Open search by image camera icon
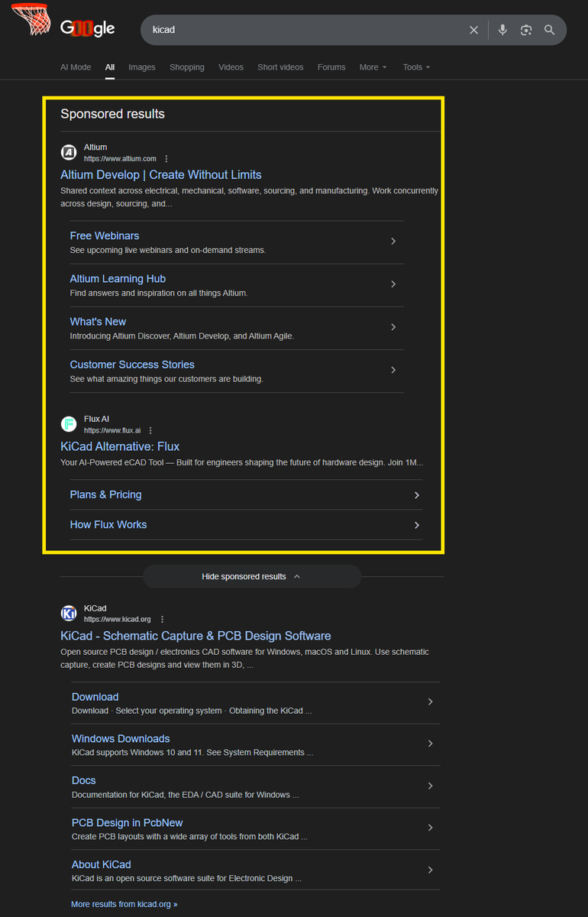The width and height of the screenshot is (588, 917). coord(526,30)
